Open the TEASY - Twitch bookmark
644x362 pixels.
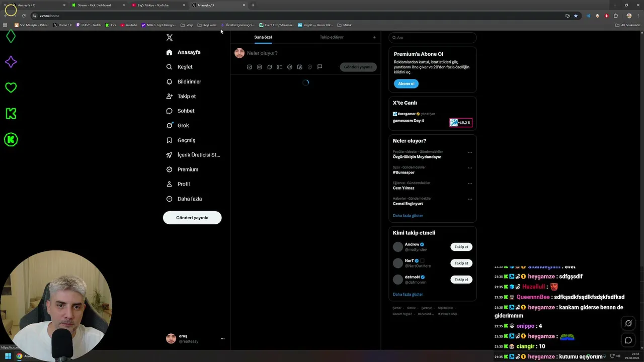click(89, 25)
